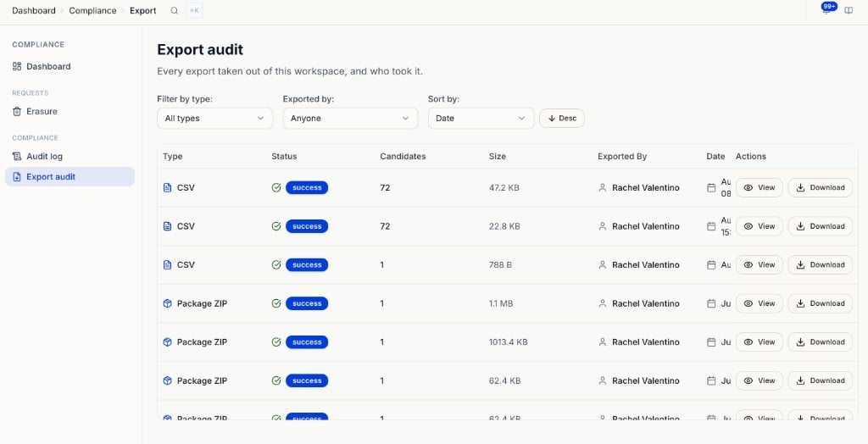Click CSV file icon in 788 B row
The height and width of the screenshot is (444, 868).
[x=167, y=265]
